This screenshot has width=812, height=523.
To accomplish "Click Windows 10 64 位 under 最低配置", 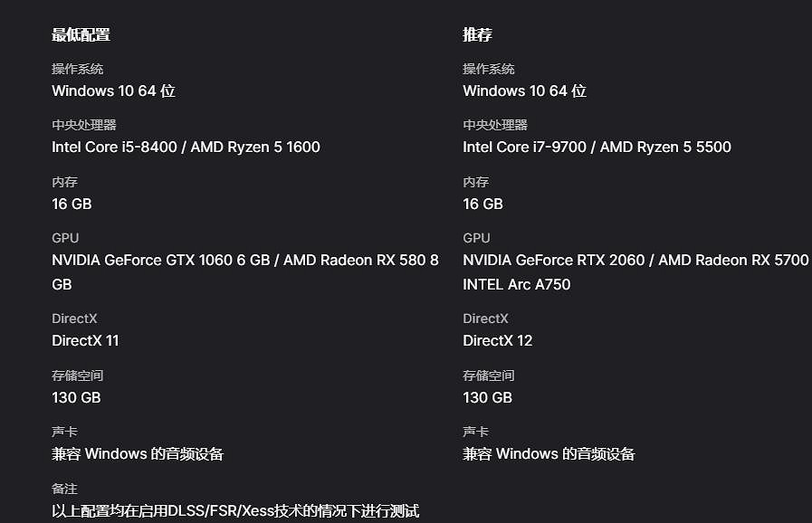I will point(113,91).
